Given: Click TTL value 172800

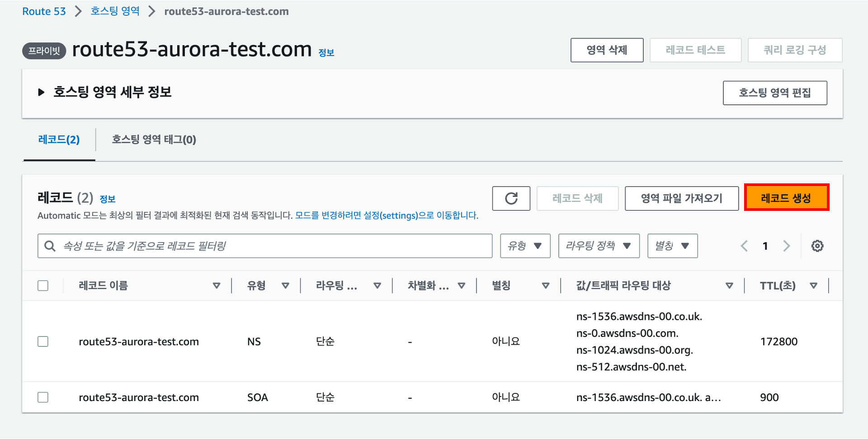Looking at the screenshot, I should point(779,342).
